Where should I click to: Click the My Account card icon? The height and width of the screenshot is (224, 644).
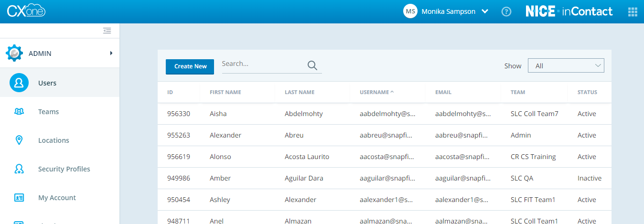19,198
